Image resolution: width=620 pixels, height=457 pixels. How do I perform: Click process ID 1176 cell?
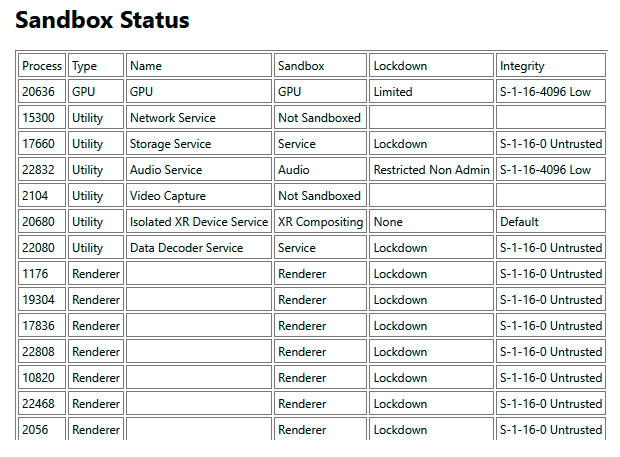(36, 274)
